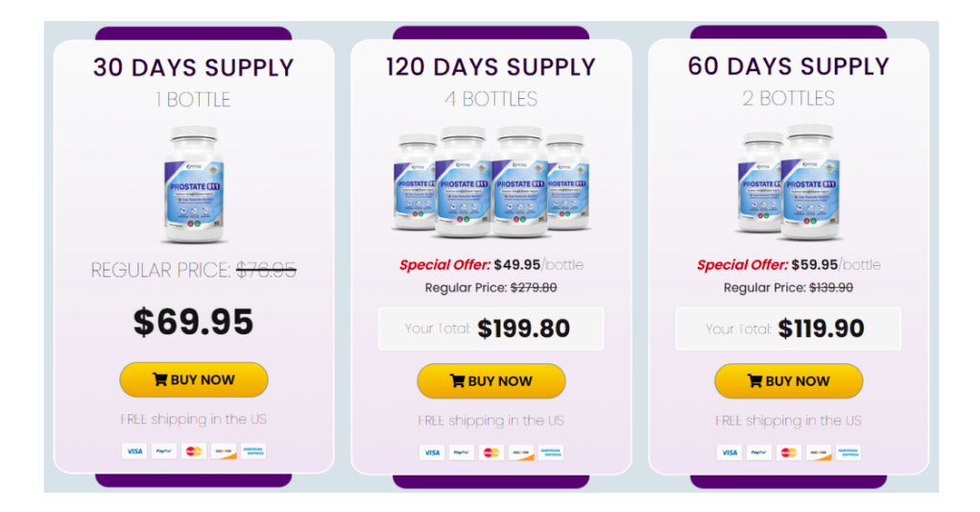Click the two-bottle product image
This screenshot has width=980, height=512.
point(789,181)
